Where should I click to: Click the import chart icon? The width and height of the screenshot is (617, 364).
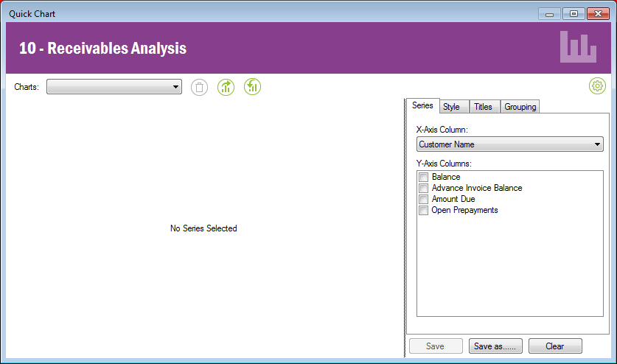[253, 87]
